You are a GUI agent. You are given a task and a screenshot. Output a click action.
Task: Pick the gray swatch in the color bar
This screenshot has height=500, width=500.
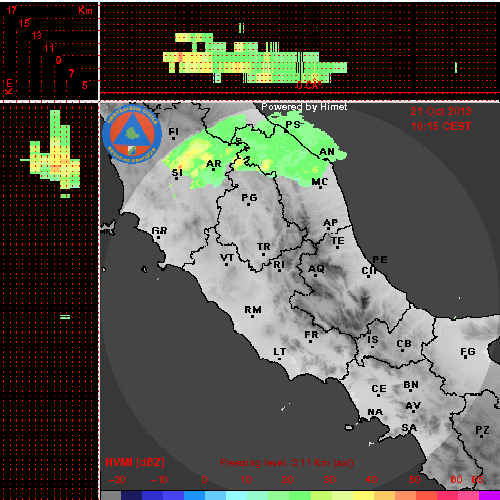(x=111, y=496)
